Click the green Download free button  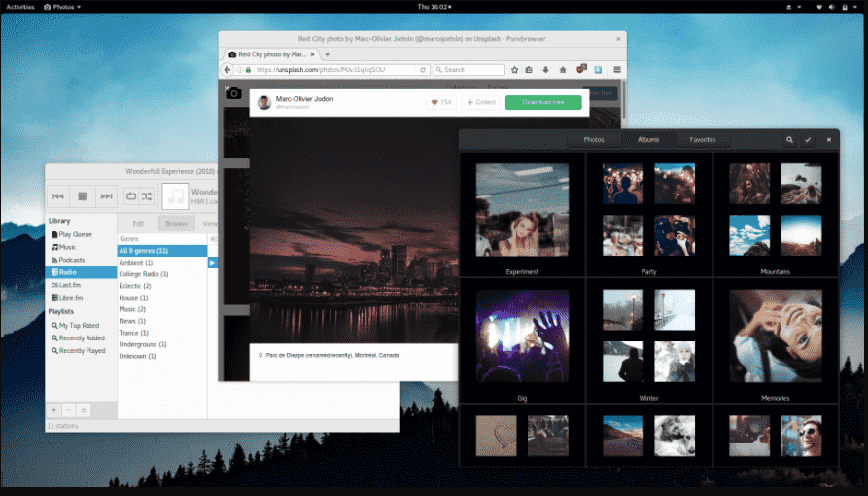tap(543, 102)
